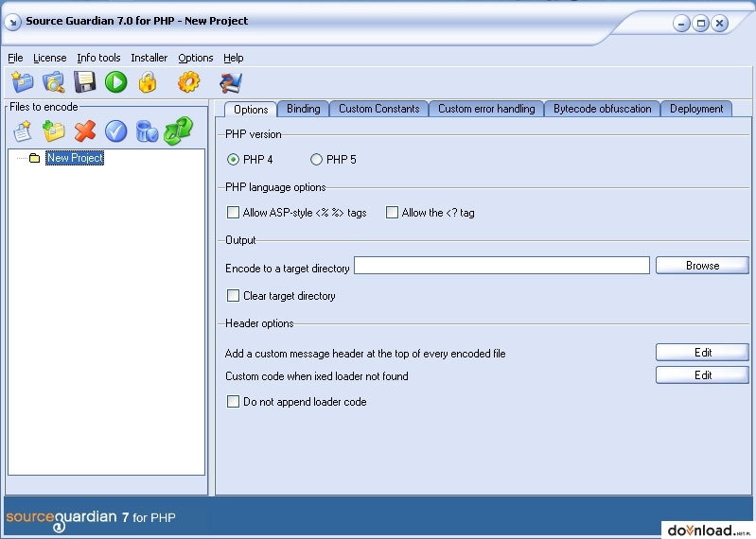Click Edit for ixed loader not found code
756x539 pixels.
702,375
